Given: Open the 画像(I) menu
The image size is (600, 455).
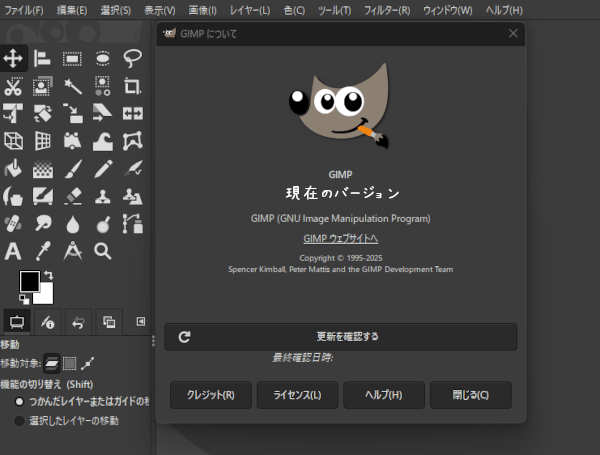Looking at the screenshot, I should 202,10.
